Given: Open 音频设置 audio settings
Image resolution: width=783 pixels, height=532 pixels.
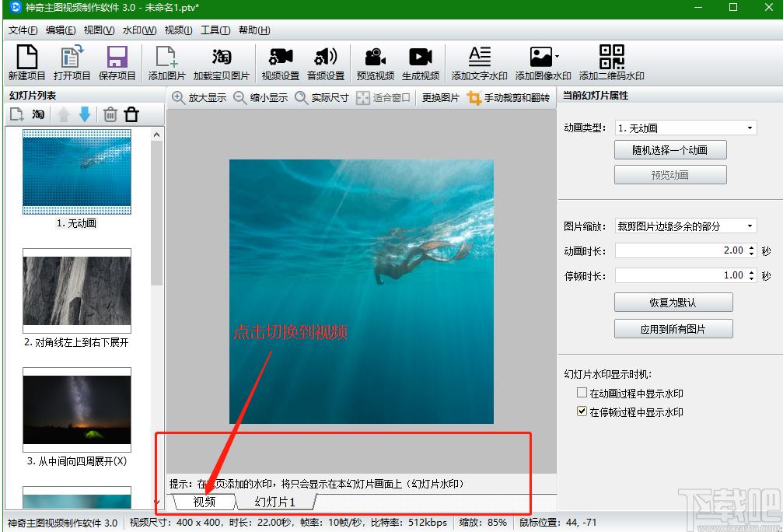Looking at the screenshot, I should tap(326, 62).
